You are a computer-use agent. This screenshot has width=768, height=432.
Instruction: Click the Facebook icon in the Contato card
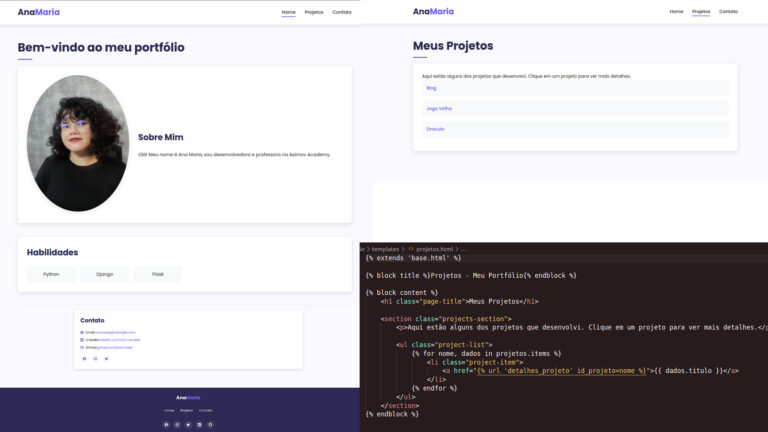tap(83, 358)
